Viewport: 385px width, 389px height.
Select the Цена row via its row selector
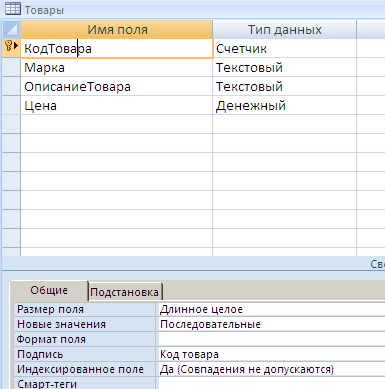pyautogui.click(x=11, y=106)
